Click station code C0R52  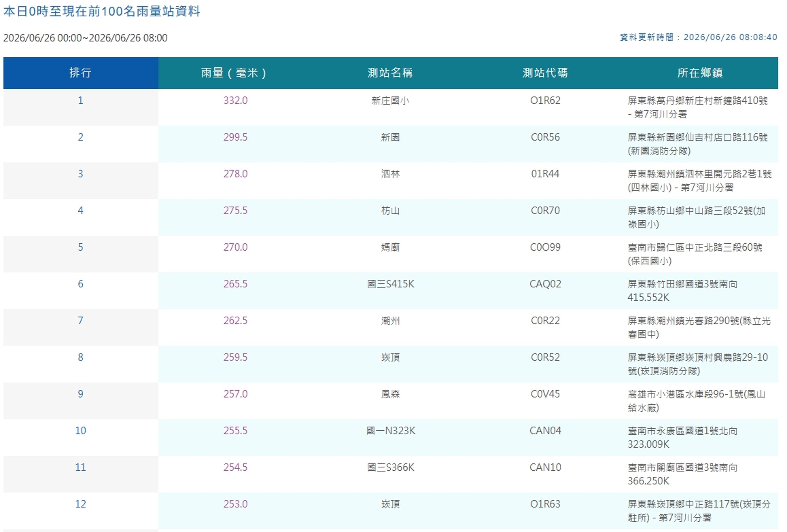(545, 357)
